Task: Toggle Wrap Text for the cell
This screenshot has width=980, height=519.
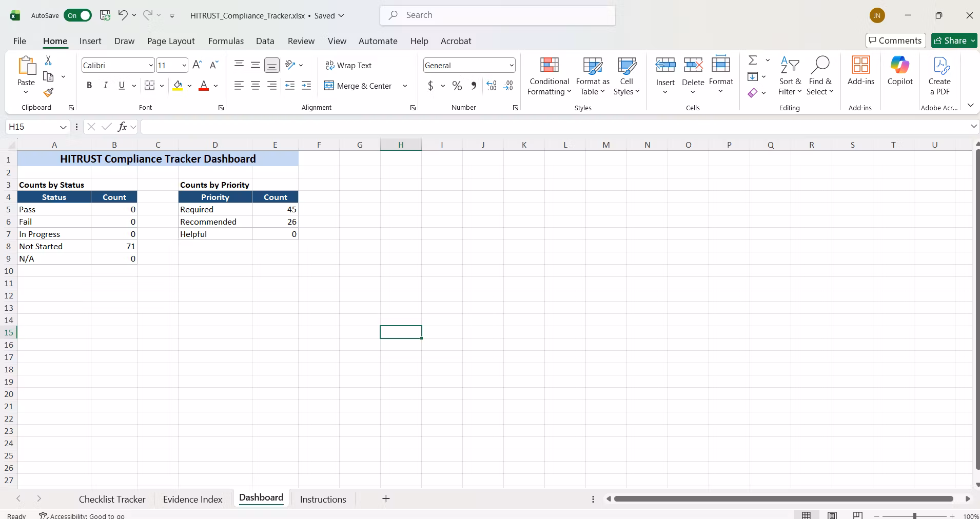Action: [348, 66]
